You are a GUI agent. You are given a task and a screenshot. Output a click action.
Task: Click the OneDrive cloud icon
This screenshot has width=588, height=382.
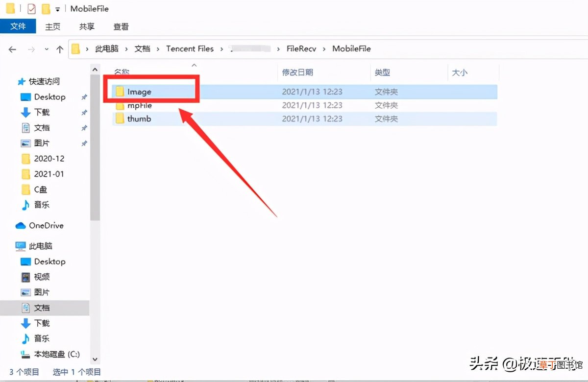pyautogui.click(x=21, y=226)
